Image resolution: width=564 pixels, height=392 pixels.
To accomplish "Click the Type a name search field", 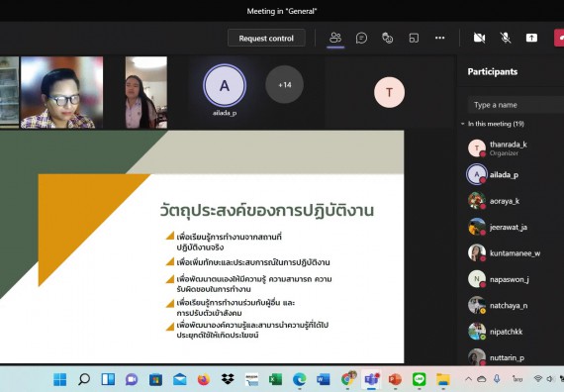I will [516, 105].
